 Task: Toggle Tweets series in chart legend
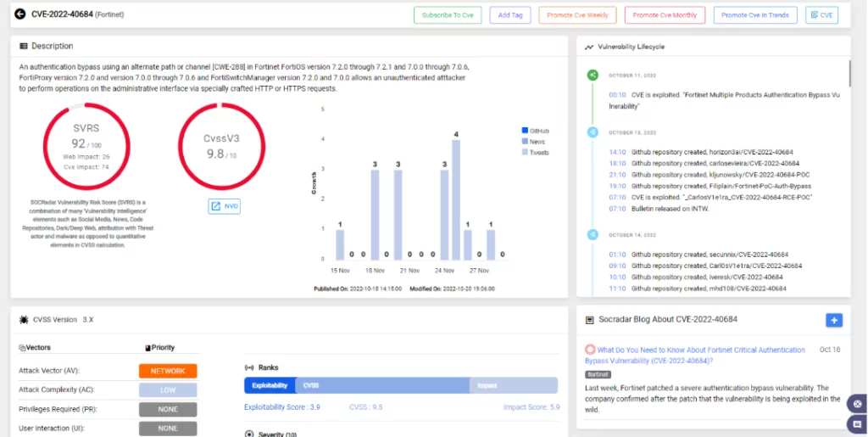tap(535, 152)
